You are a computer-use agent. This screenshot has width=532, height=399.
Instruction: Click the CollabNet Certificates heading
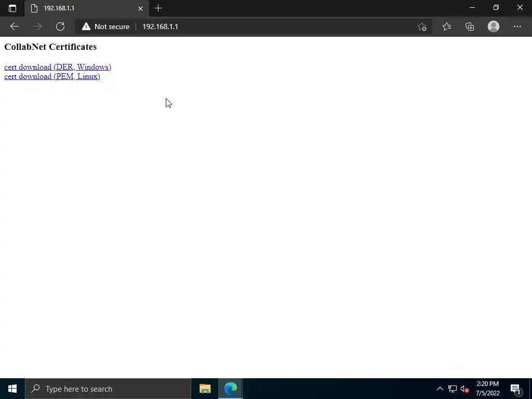[x=50, y=47]
